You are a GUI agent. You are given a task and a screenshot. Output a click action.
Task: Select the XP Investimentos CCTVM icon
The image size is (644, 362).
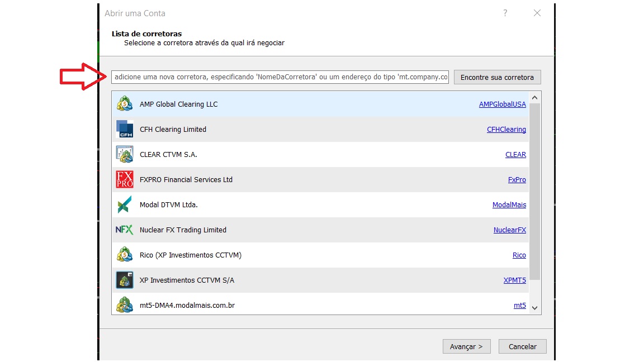click(124, 280)
